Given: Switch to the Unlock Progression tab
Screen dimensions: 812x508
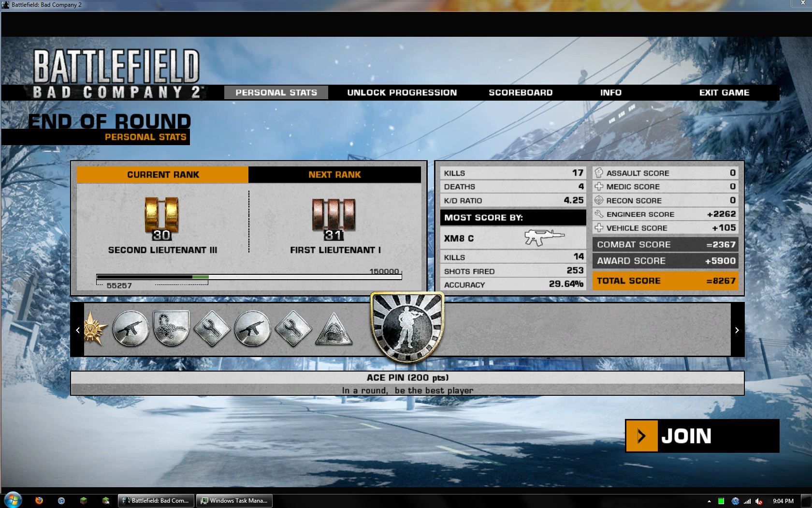Looking at the screenshot, I should click(402, 92).
